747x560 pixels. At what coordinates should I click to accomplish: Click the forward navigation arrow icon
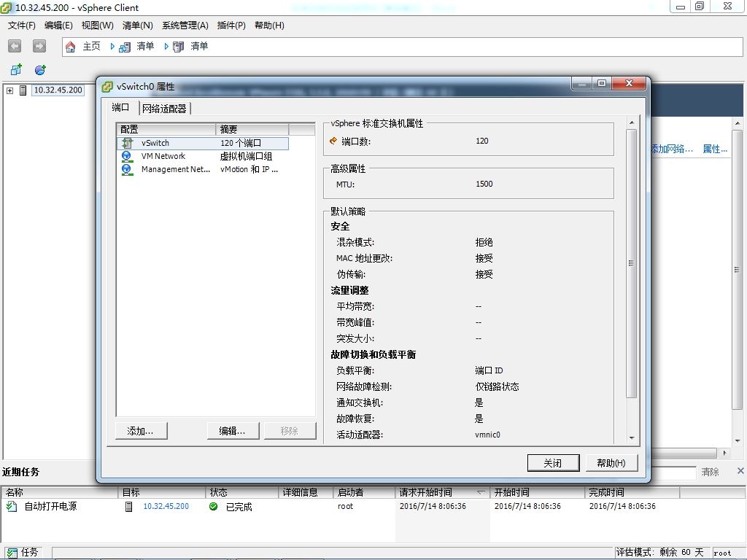click(x=39, y=46)
